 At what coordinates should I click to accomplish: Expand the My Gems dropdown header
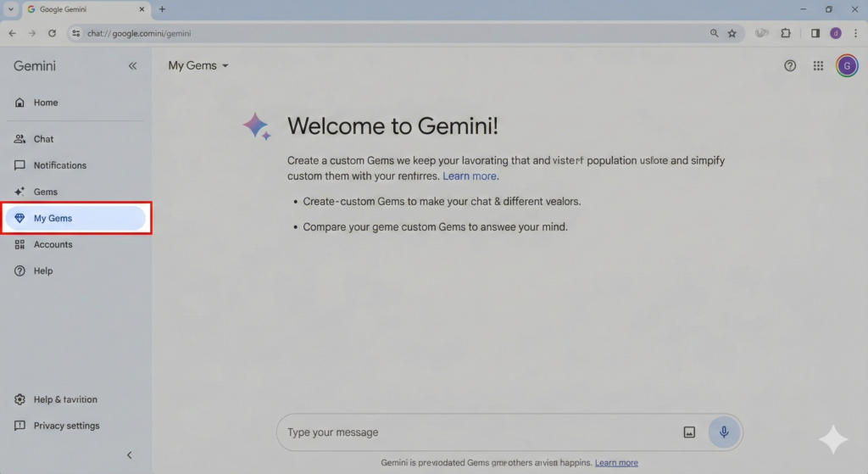click(x=198, y=65)
